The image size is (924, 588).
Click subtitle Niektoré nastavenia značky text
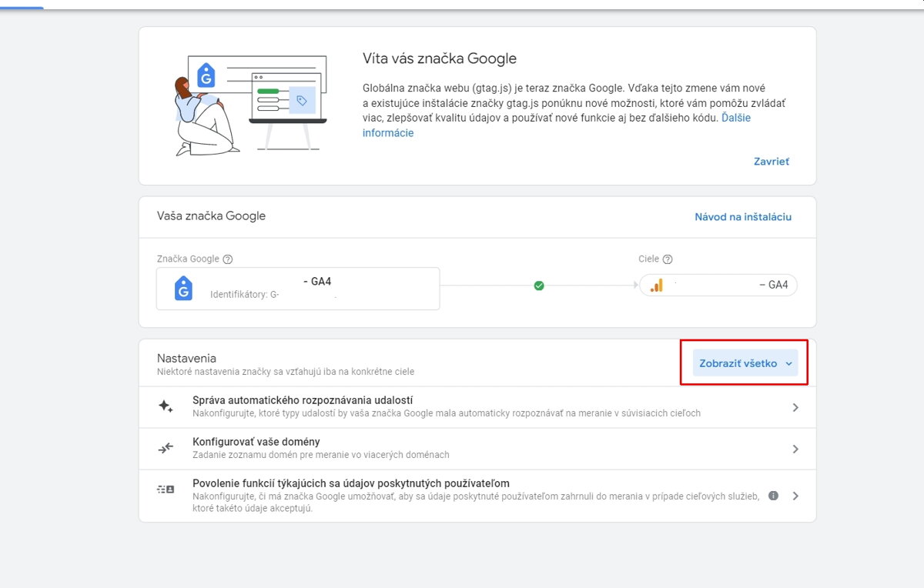click(x=286, y=372)
